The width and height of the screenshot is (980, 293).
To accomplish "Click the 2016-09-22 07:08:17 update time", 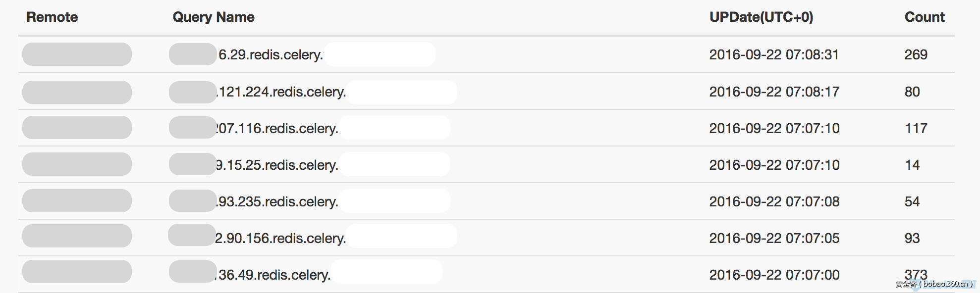I will tap(774, 92).
